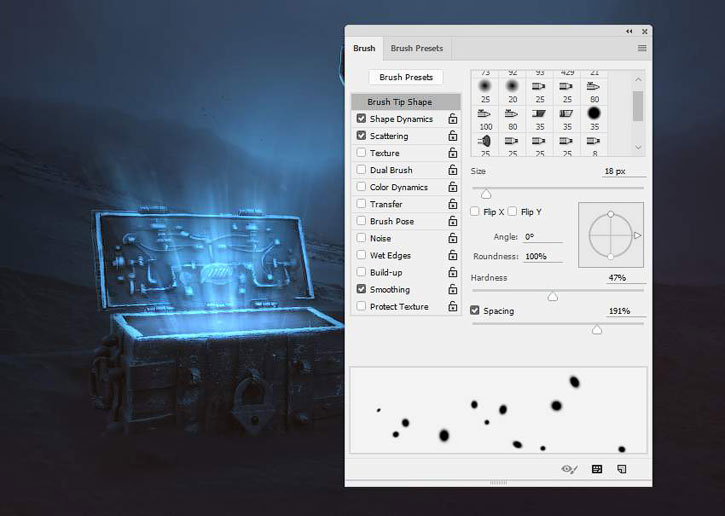Screen dimensions: 725x516
Task: Click the Roundness value field
Action: (x=543, y=256)
